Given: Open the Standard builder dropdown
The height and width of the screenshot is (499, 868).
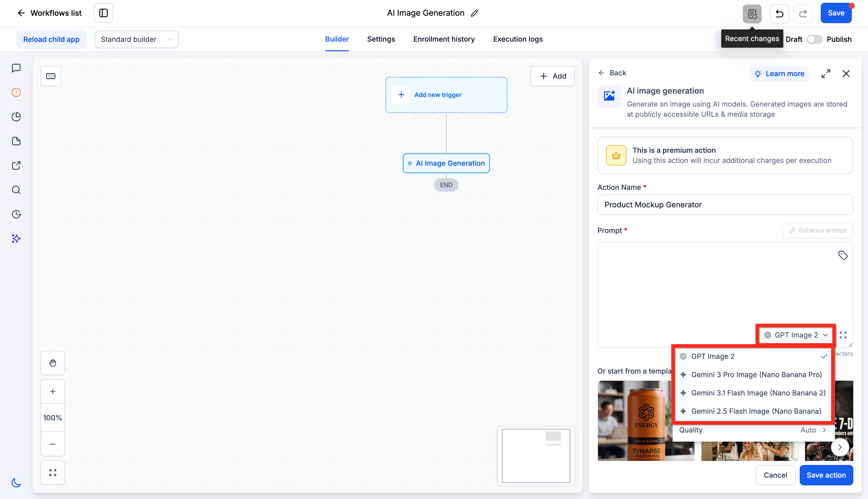Looking at the screenshot, I should [137, 39].
